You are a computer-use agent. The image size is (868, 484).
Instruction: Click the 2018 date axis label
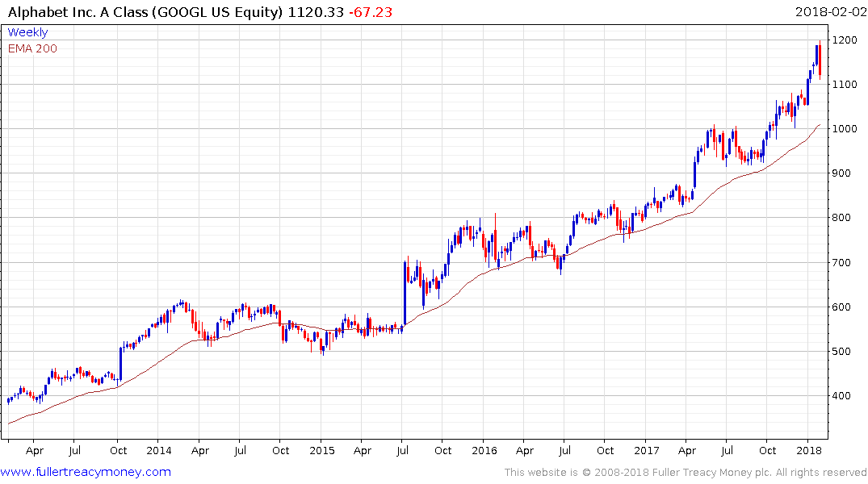click(809, 450)
